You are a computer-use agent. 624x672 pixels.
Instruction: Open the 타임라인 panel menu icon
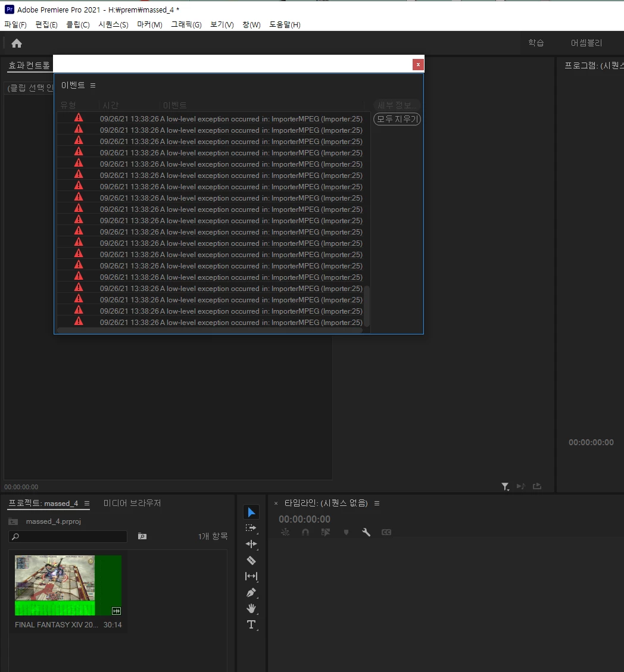[x=377, y=503]
